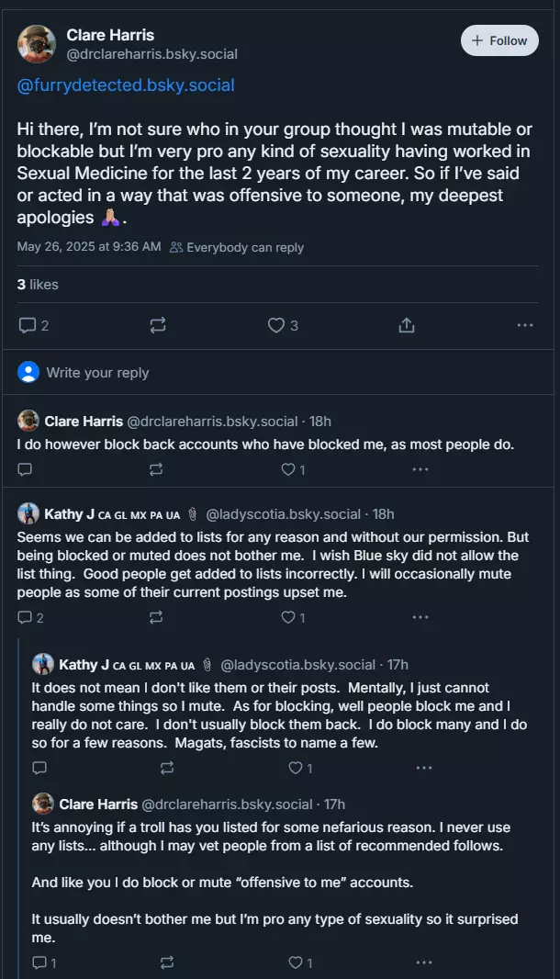560x979 pixels.
Task: View the 3 likes list
Action: coord(38,285)
